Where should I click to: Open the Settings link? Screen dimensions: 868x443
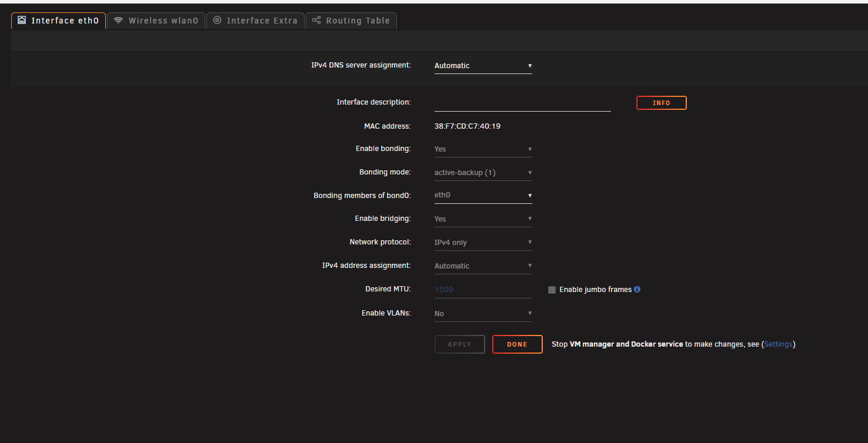click(778, 344)
